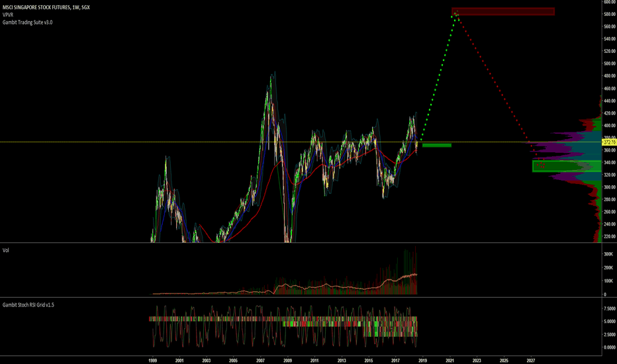Click the 2007 year on the time axis

260,361
